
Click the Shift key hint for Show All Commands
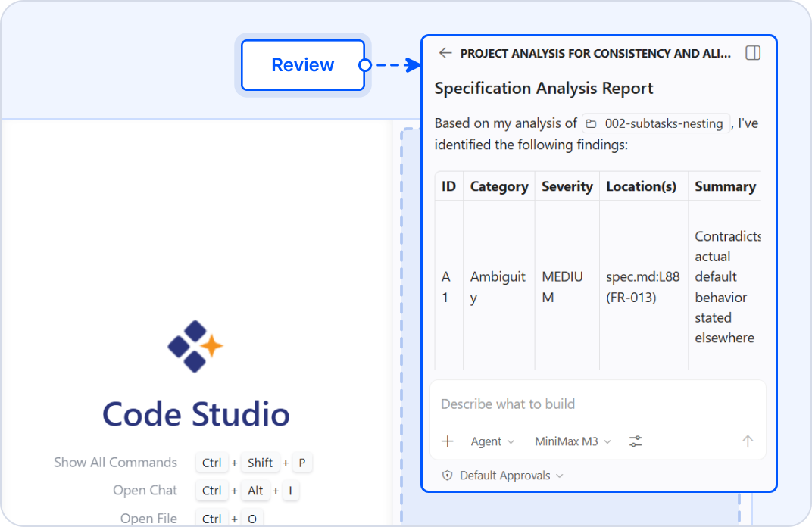tap(260, 463)
